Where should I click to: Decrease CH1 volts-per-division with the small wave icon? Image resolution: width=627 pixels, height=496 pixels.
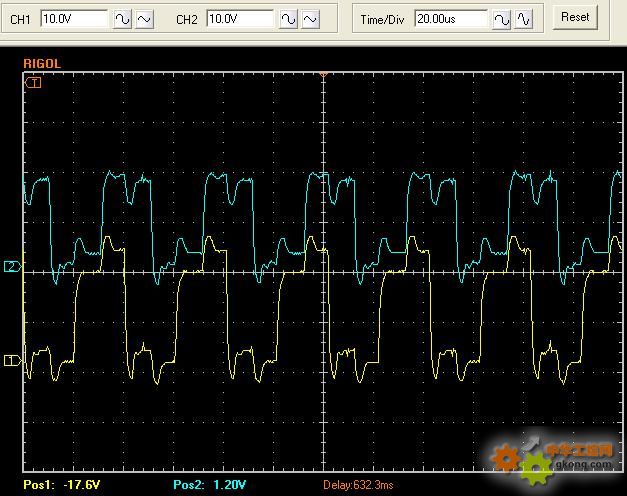click(144, 19)
